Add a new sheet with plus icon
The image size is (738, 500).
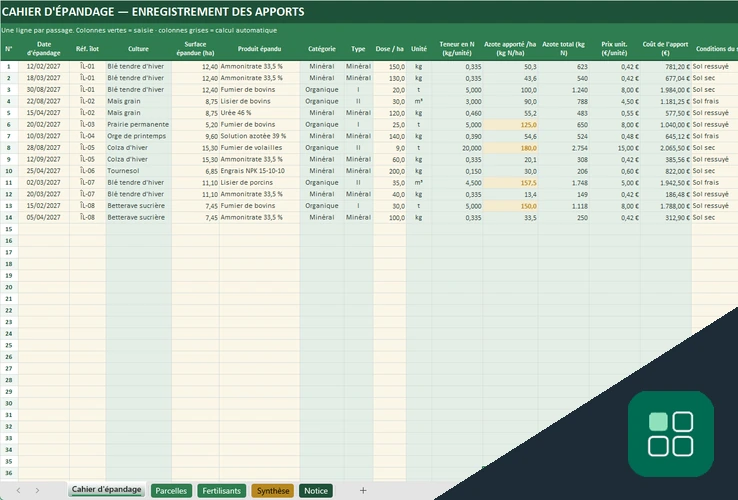[363, 491]
